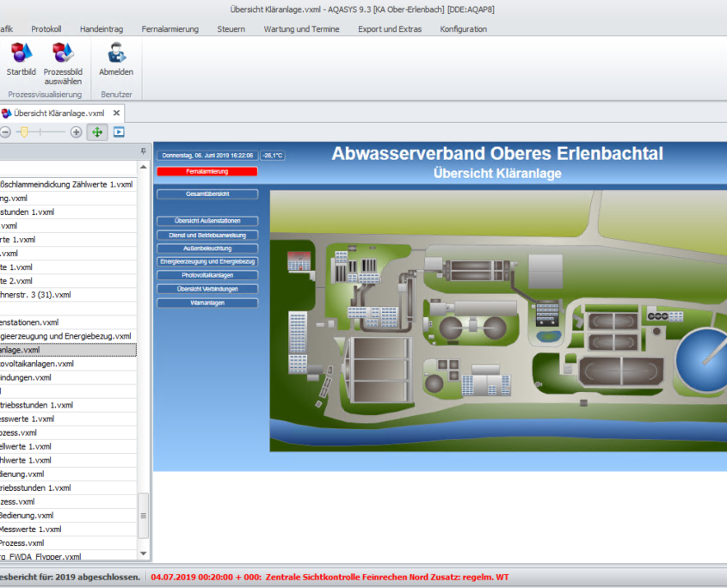The height and width of the screenshot is (588, 727).
Task: Open the Startbild process view
Action: pos(21,58)
